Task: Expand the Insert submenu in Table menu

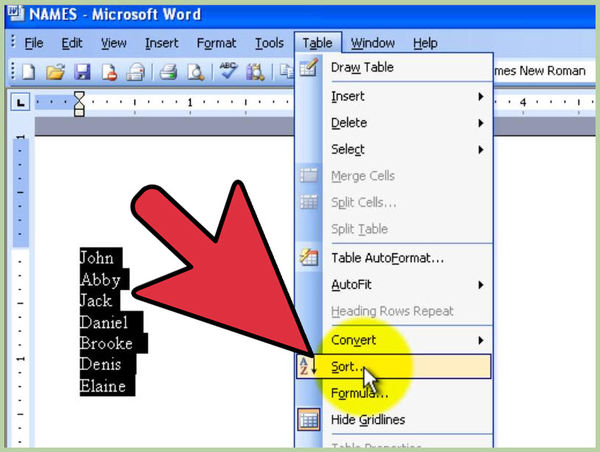Action: coord(394,96)
